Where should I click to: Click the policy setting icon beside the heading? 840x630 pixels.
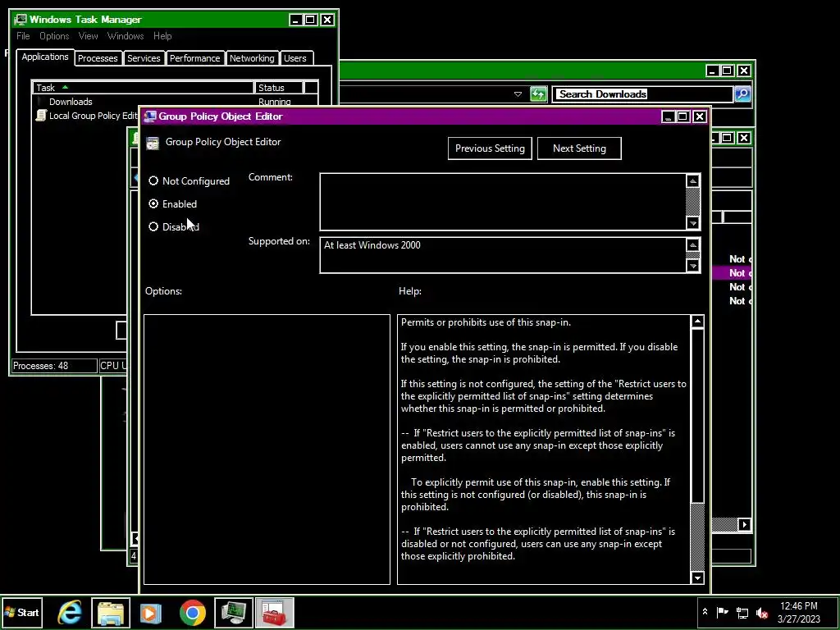pyautogui.click(x=153, y=143)
